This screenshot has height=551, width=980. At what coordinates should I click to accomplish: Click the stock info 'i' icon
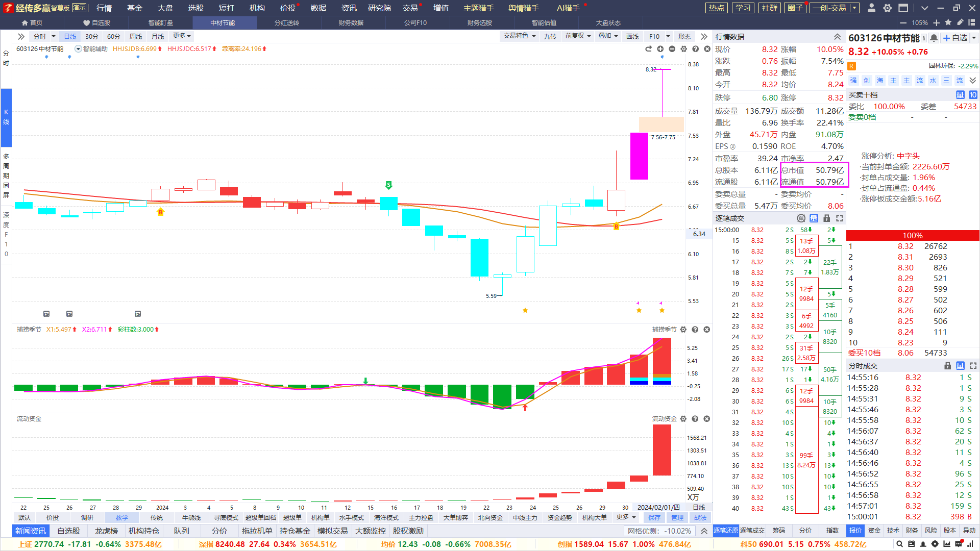[x=924, y=38]
